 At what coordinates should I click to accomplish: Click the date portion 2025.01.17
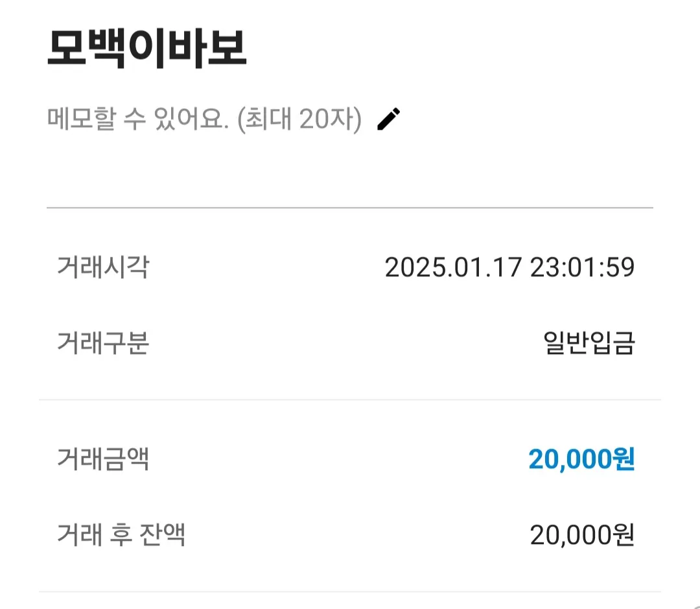pyautogui.click(x=453, y=267)
